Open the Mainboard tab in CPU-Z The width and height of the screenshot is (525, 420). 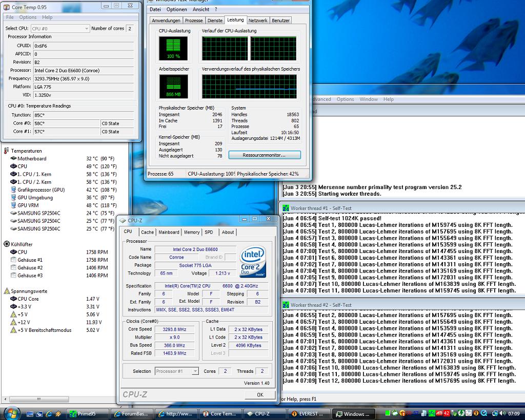click(x=169, y=232)
